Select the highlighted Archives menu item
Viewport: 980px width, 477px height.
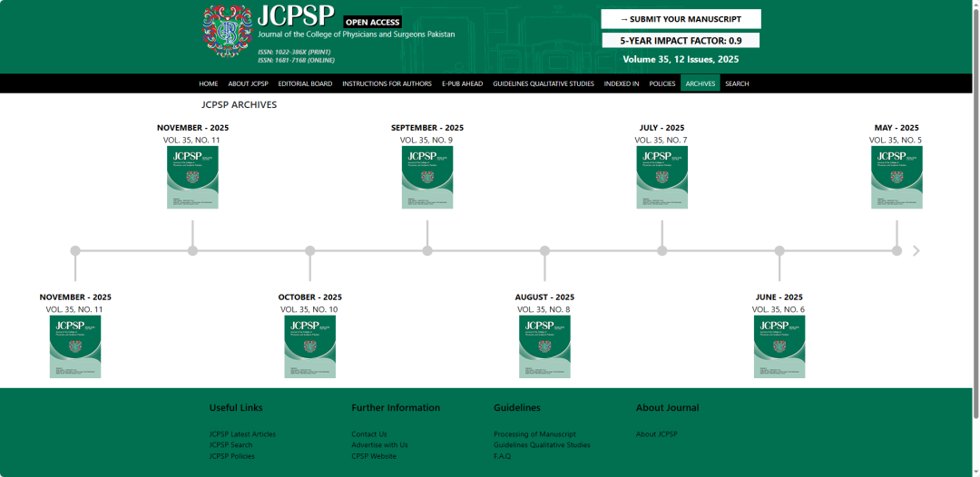click(700, 83)
